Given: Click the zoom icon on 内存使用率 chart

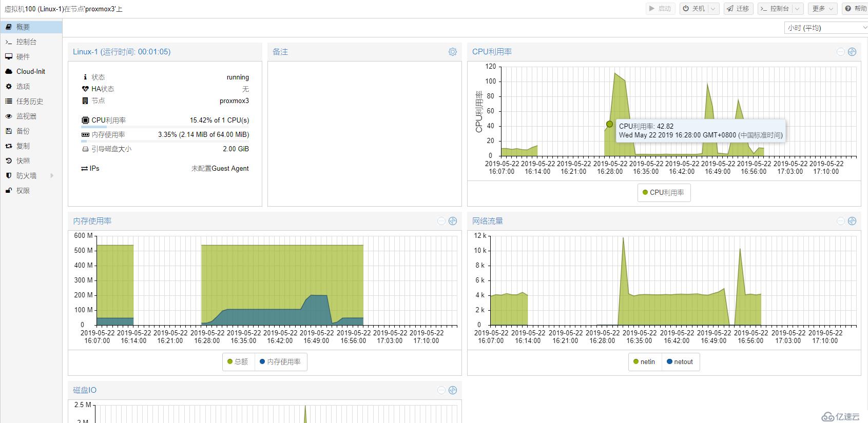Looking at the screenshot, I should pyautogui.click(x=453, y=221).
